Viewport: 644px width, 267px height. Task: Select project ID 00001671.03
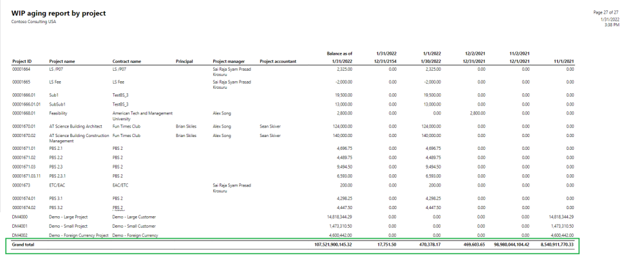pyautogui.click(x=24, y=167)
